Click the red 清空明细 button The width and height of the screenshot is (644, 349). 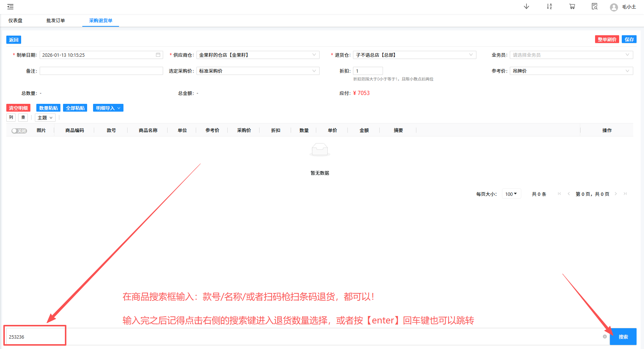pyautogui.click(x=18, y=108)
